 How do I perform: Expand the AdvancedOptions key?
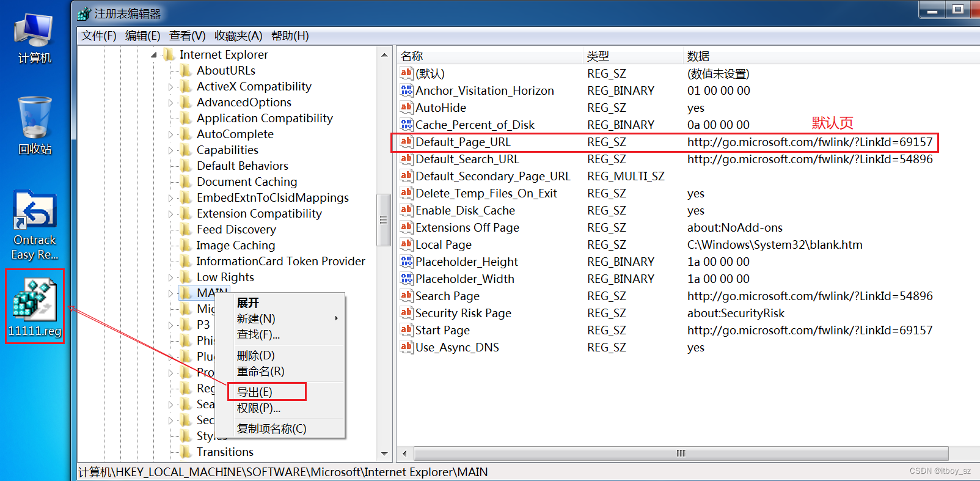pyautogui.click(x=171, y=103)
